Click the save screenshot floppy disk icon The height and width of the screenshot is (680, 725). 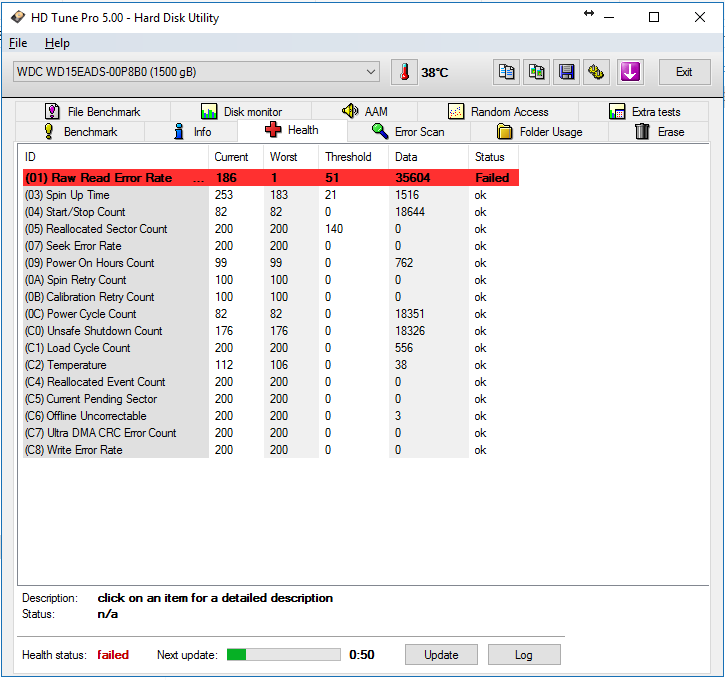(x=566, y=72)
